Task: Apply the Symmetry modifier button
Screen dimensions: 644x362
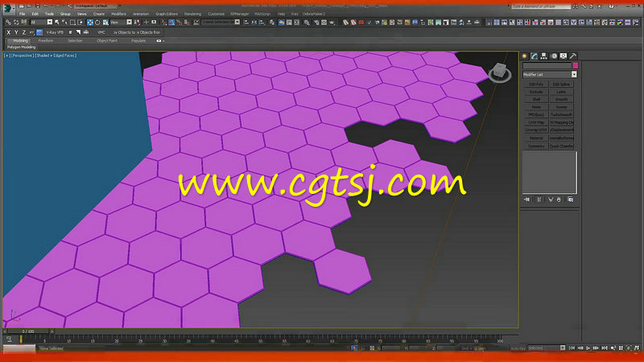Action: point(536,146)
